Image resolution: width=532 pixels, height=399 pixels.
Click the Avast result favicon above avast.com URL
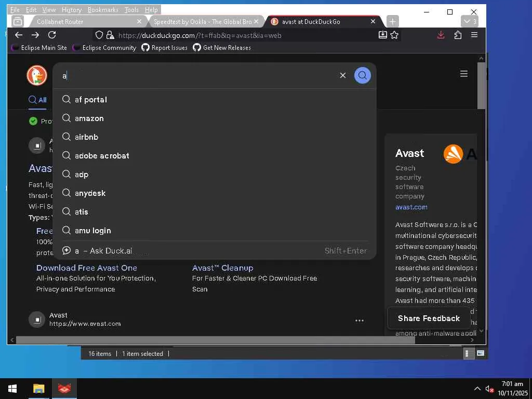click(x=37, y=320)
